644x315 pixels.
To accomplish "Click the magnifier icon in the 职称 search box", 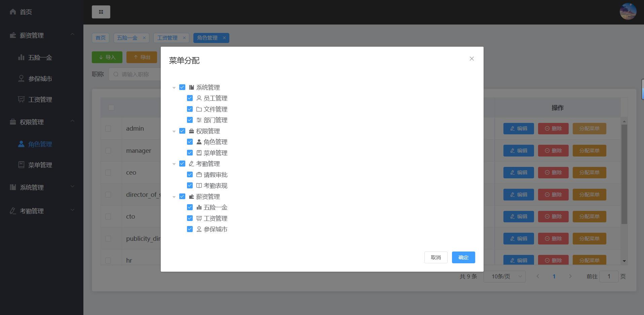I will click(x=116, y=74).
